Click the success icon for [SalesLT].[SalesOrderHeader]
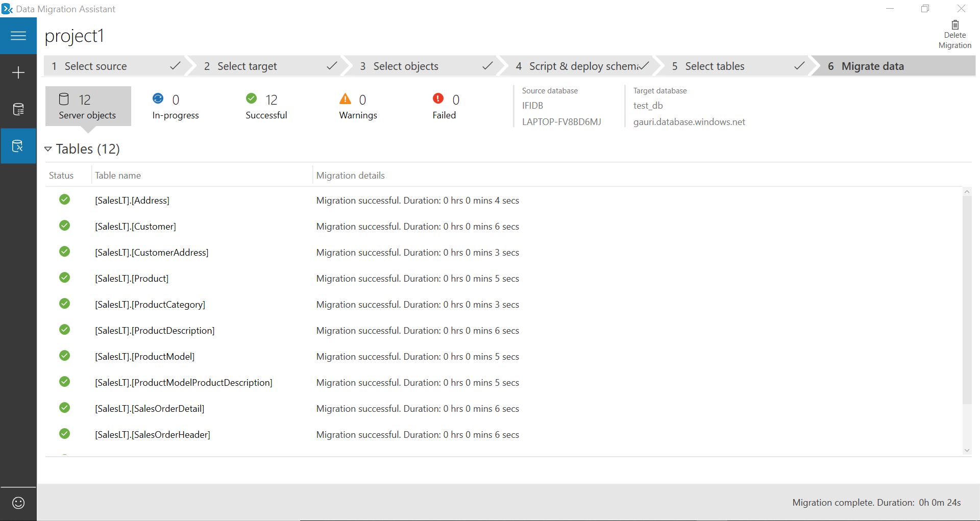 [x=64, y=434]
